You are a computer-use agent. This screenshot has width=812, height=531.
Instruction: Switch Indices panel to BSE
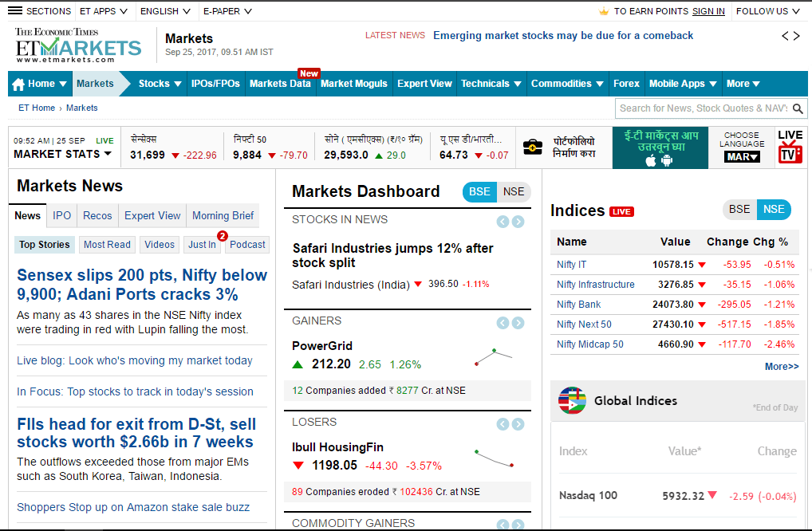pyautogui.click(x=739, y=209)
